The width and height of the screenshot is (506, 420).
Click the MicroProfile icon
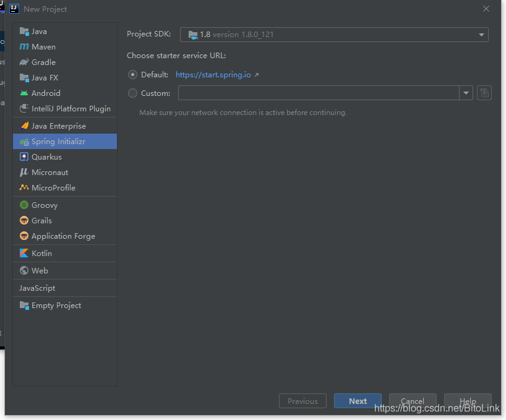[x=24, y=187]
